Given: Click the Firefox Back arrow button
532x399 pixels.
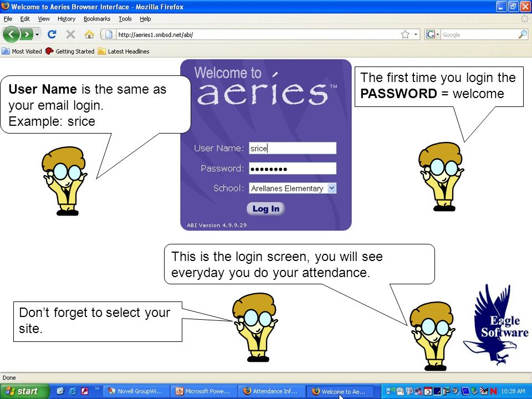Looking at the screenshot, I should point(11,34).
